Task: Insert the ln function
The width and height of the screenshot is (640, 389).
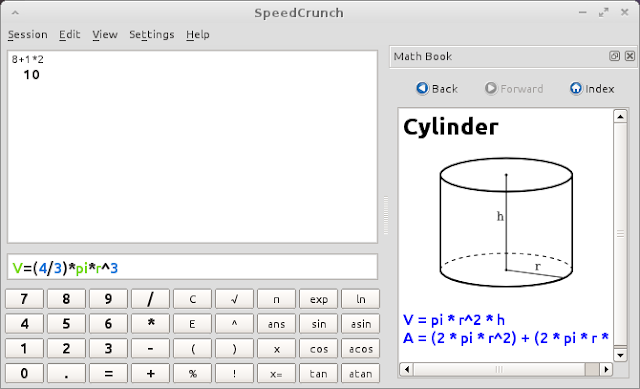Action: coord(360,299)
